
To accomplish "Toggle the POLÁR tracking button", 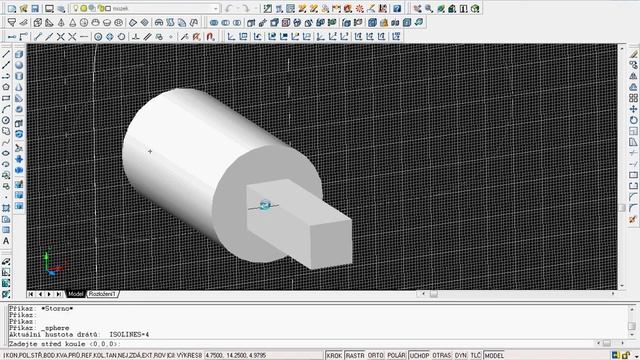I will pos(396,356).
